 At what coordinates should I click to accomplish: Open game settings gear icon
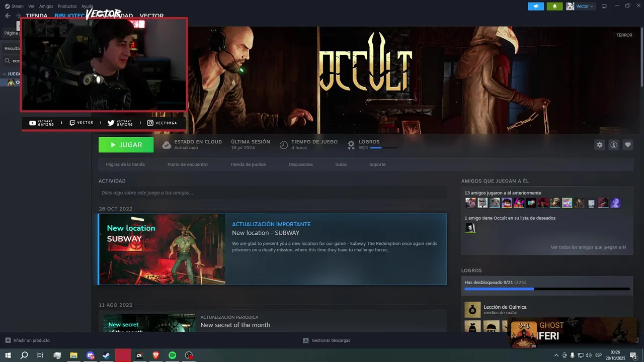click(599, 145)
